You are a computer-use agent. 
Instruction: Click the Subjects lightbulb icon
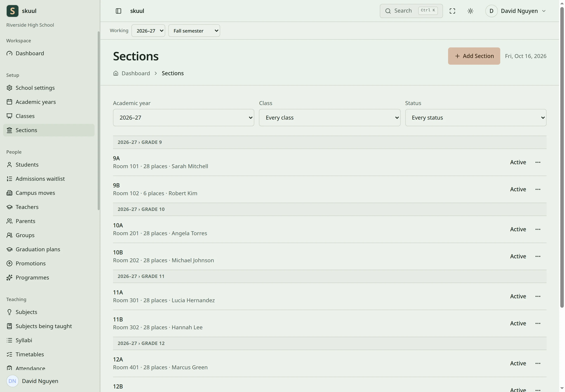point(9,312)
